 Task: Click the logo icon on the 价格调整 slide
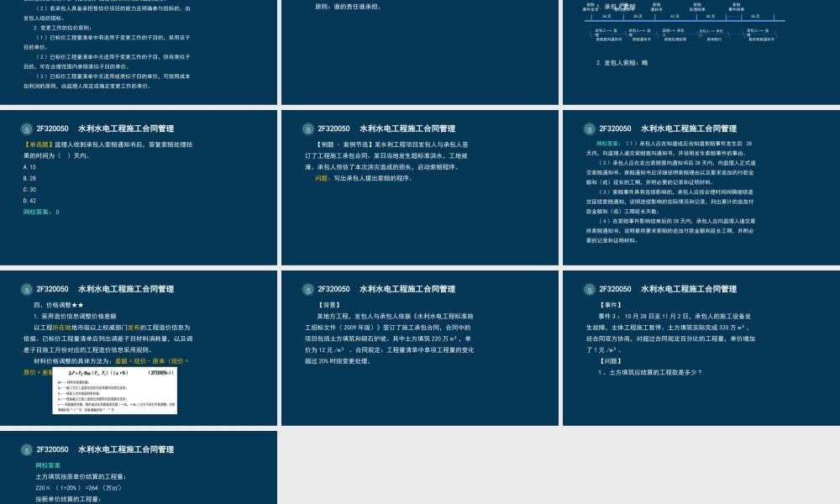26,289
